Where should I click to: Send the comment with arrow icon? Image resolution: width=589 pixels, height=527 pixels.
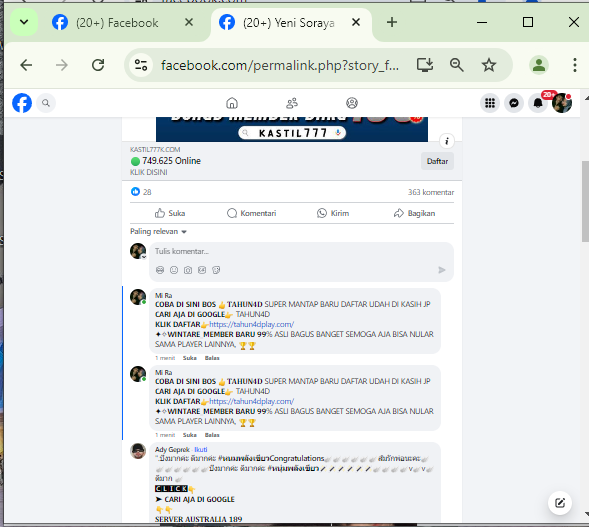click(442, 270)
